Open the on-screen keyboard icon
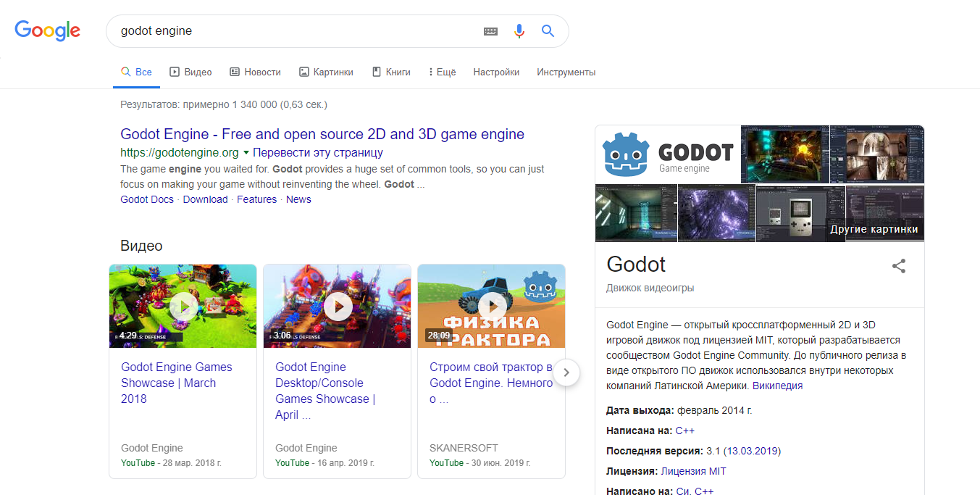Screen dimensions: 980x495 [x=491, y=31]
